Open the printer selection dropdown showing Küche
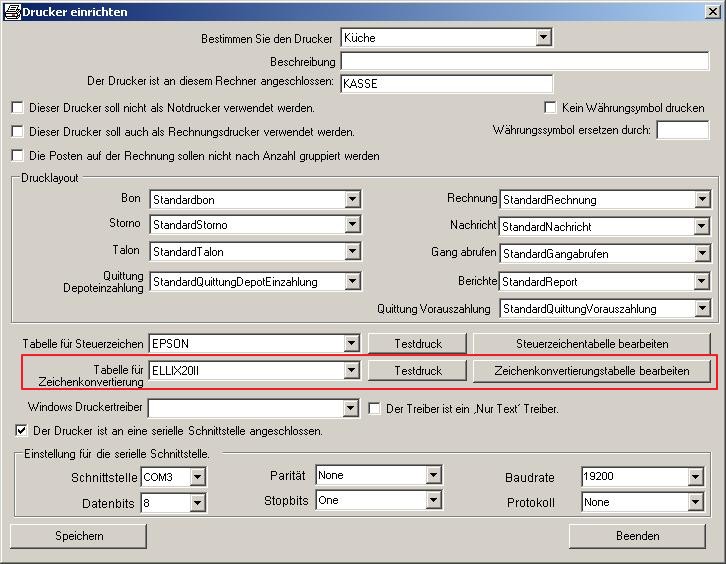 [x=543, y=38]
